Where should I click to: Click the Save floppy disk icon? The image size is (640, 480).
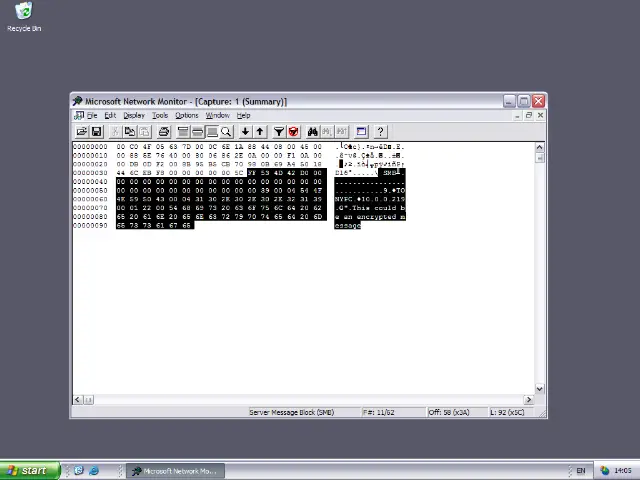click(x=97, y=131)
